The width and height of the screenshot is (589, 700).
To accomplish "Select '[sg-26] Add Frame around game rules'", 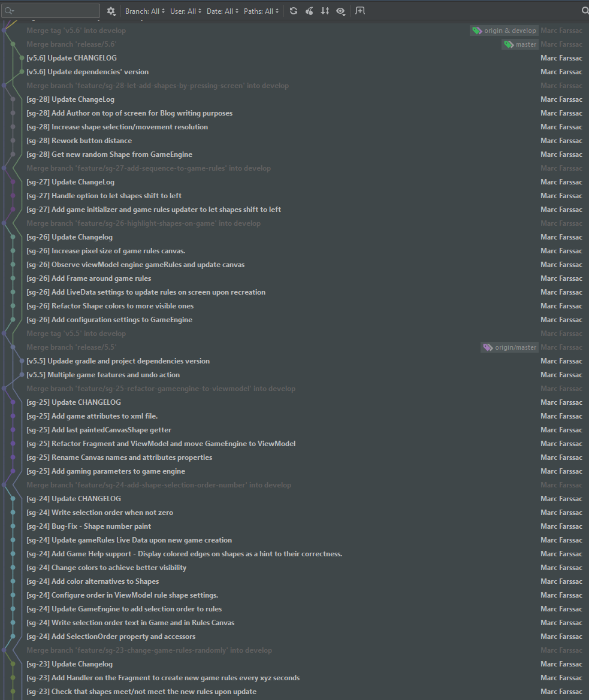I will (x=89, y=278).
